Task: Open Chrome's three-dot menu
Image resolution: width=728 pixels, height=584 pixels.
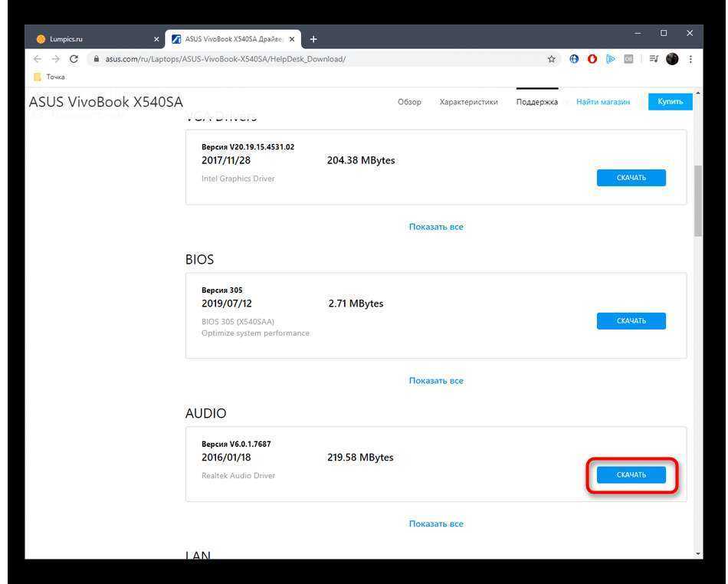Action: (690, 59)
